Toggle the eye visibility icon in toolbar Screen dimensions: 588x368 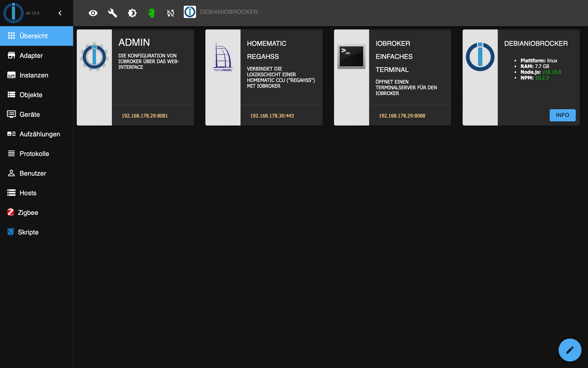pos(93,13)
